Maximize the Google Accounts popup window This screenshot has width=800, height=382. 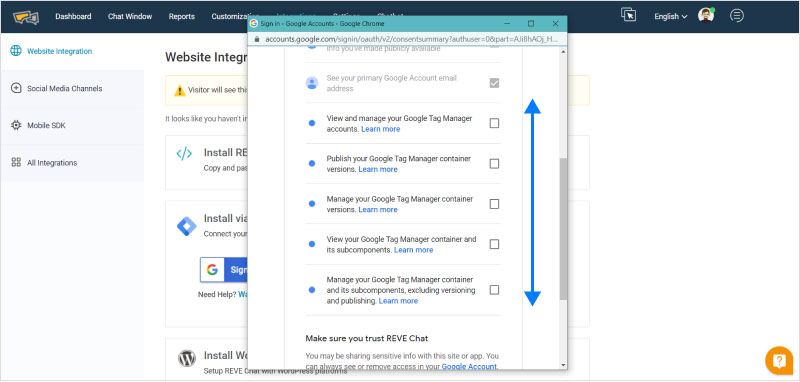click(x=531, y=23)
